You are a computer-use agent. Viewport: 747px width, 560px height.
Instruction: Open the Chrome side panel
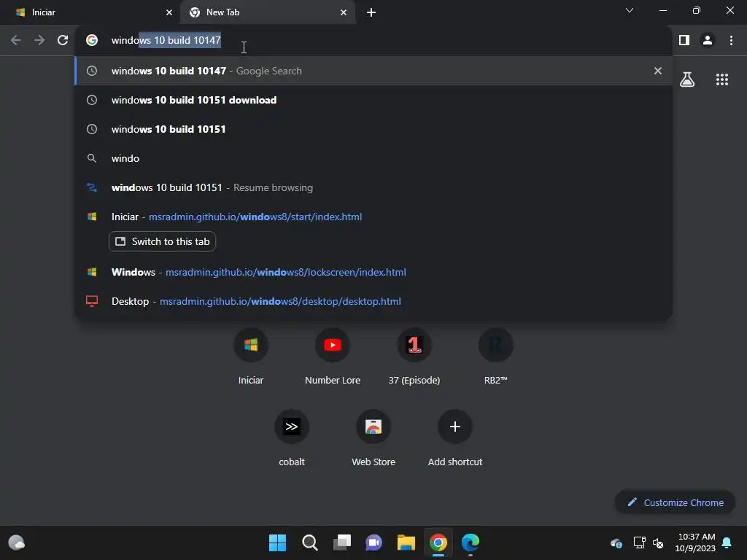(x=684, y=41)
